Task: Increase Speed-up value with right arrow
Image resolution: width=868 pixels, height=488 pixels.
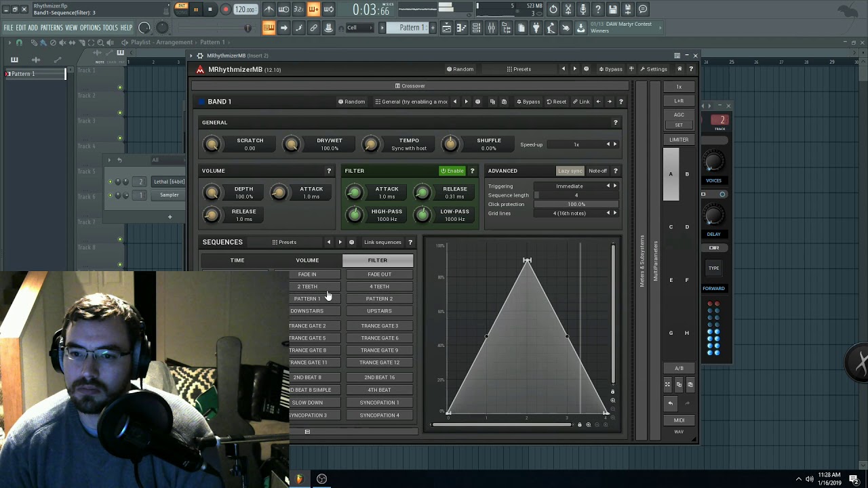Action: [615, 144]
